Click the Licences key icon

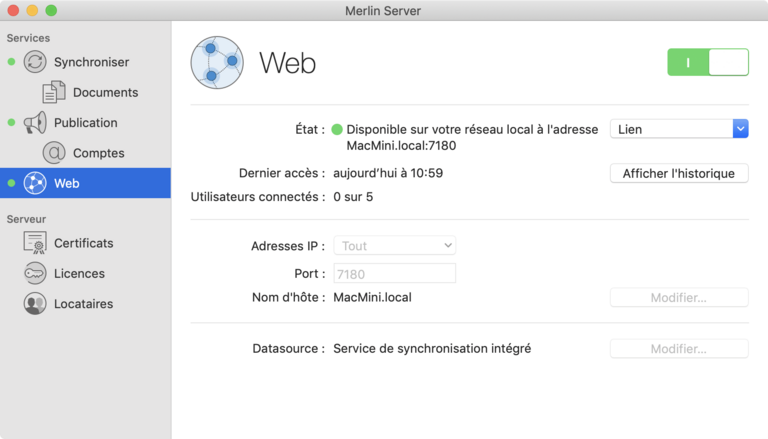coord(35,273)
